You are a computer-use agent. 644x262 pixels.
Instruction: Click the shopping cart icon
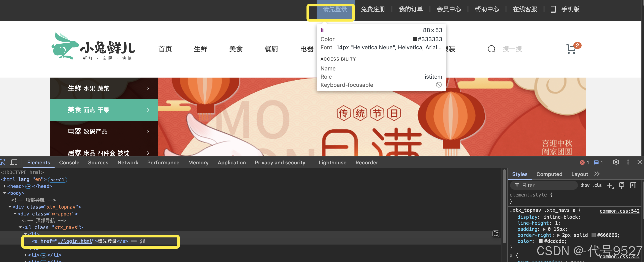(x=571, y=49)
